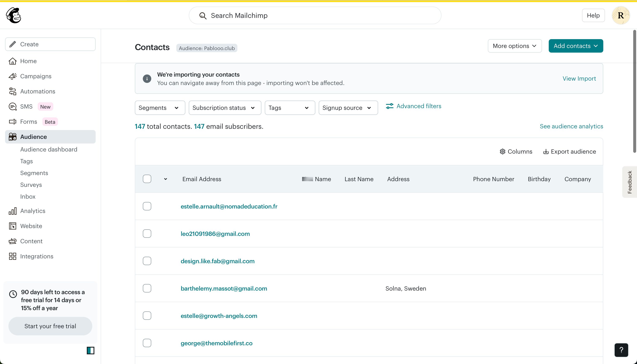Screen dimensions: 637x364
Task: Toggle the select-all contacts checkbox
Action: (147, 179)
